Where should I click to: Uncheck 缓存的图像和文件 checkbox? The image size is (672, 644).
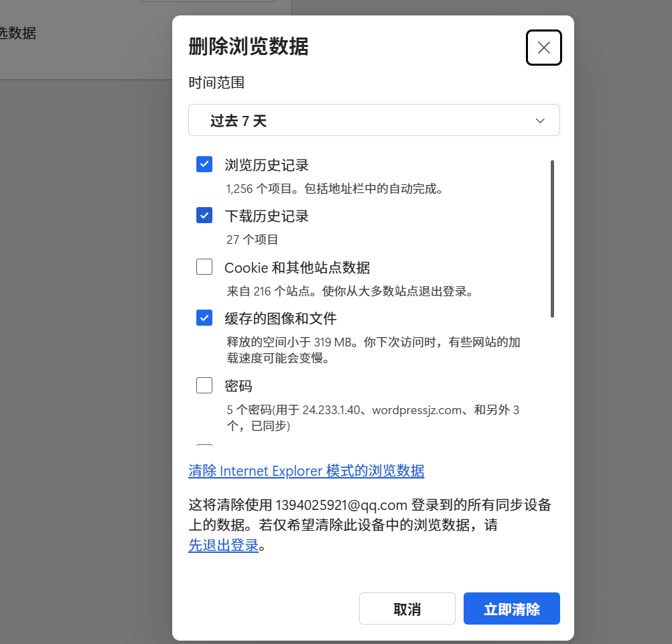(204, 318)
